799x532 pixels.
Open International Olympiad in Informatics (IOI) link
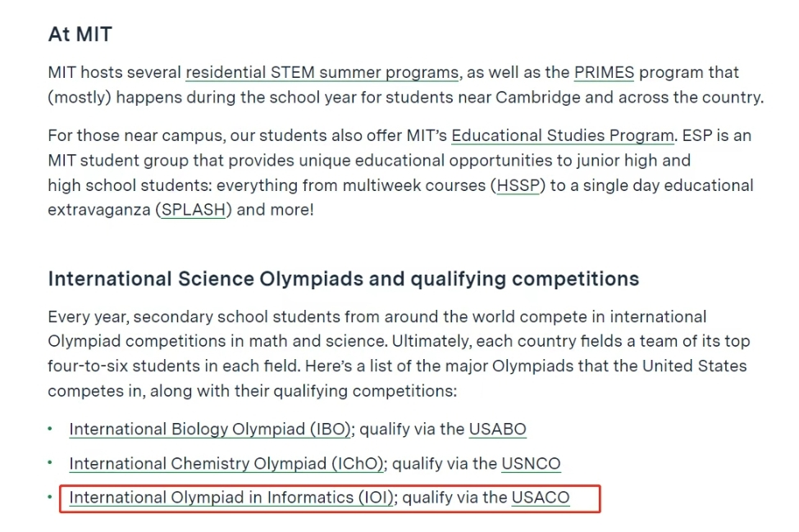(231, 498)
